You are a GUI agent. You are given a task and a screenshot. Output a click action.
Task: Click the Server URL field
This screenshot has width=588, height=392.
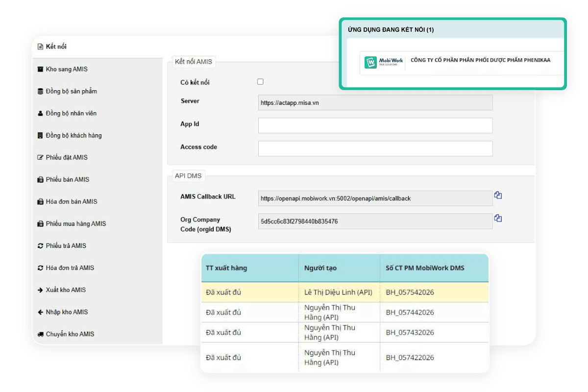[375, 102]
